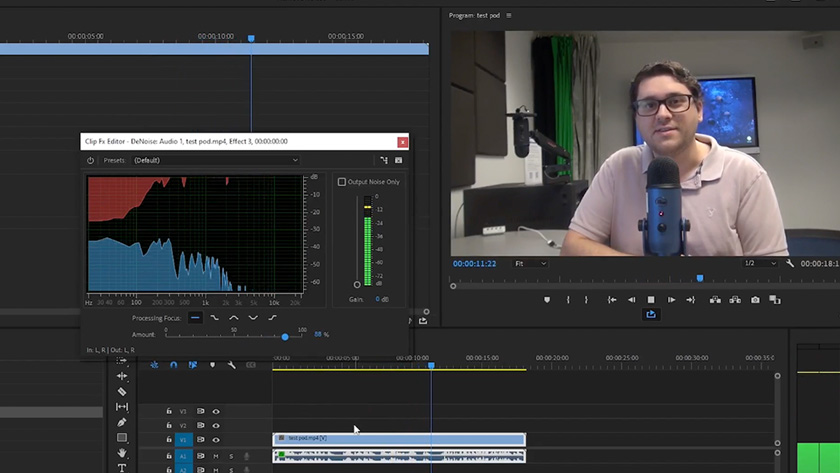
Task: Select the Razor tool in the tools panel
Action: coord(122,391)
